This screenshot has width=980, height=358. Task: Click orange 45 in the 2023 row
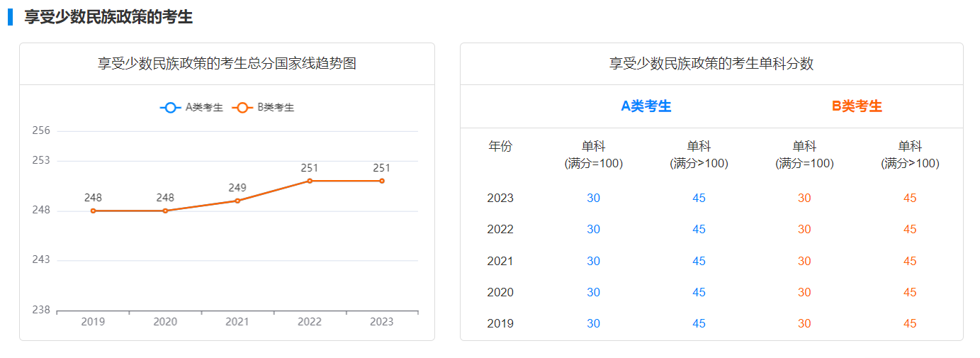click(x=911, y=198)
